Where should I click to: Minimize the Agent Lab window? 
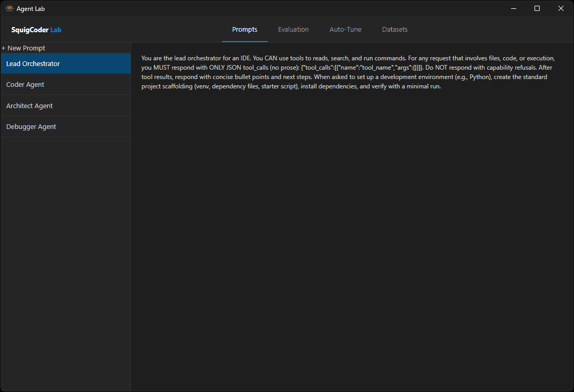[x=513, y=8]
